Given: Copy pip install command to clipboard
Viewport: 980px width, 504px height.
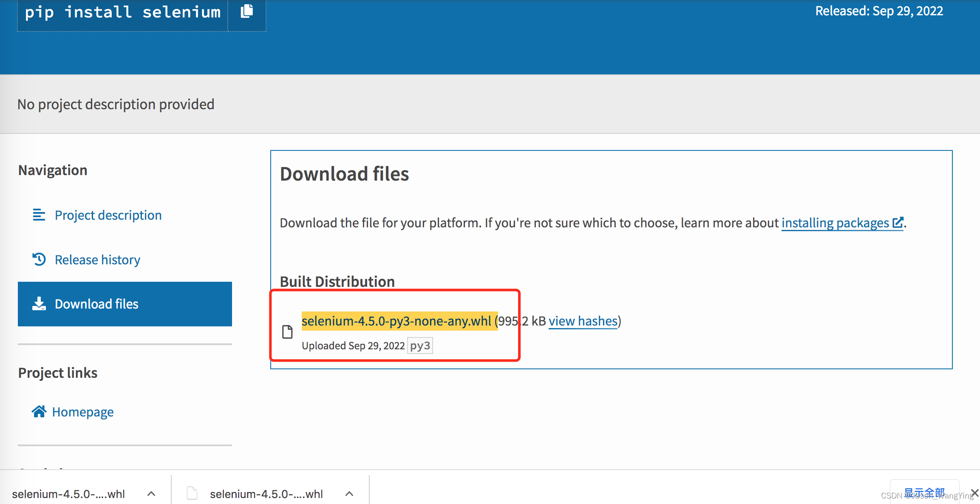Looking at the screenshot, I should (x=247, y=11).
